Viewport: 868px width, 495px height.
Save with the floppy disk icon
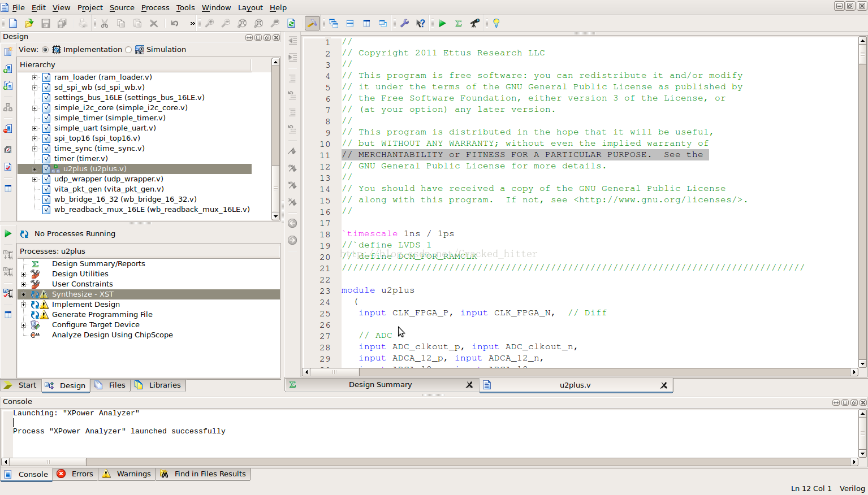coord(46,23)
